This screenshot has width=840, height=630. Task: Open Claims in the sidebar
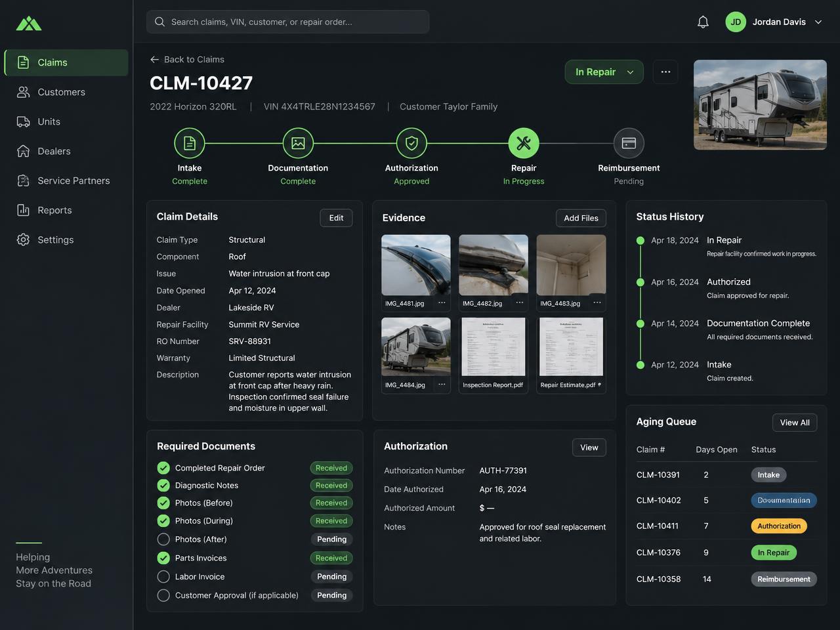[66, 62]
